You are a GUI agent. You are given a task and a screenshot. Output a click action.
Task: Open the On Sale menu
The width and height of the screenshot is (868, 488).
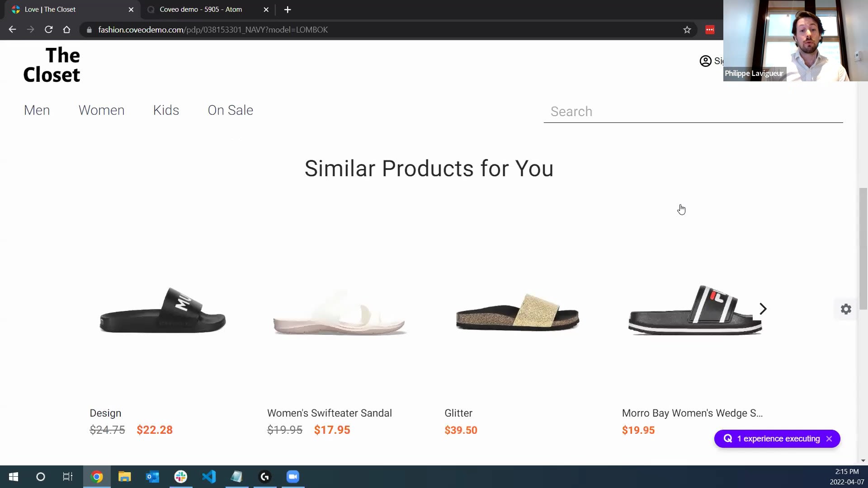[x=230, y=110]
